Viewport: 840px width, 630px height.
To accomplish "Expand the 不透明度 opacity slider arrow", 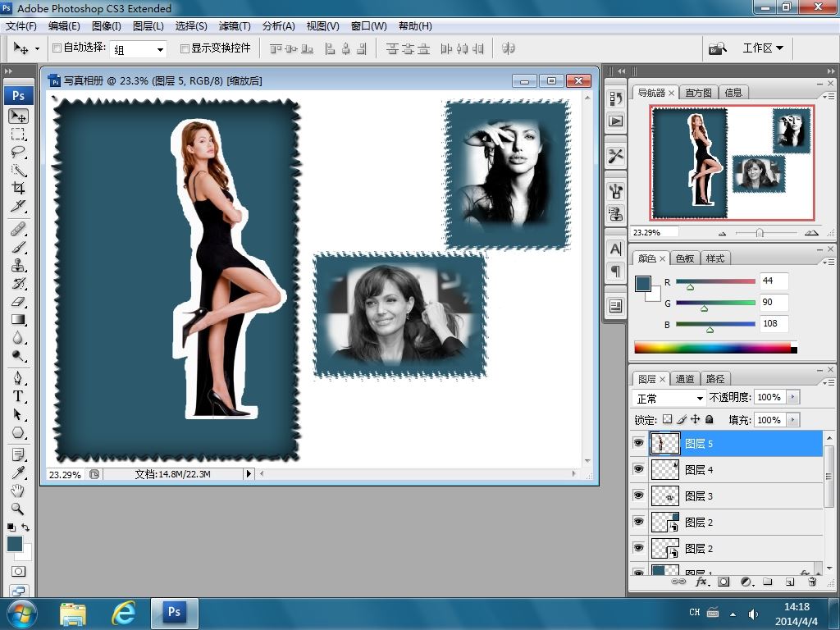I will pos(792,397).
